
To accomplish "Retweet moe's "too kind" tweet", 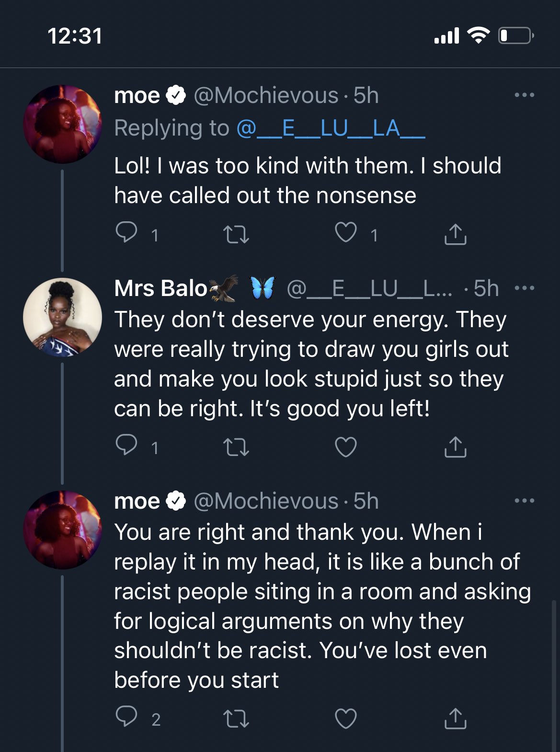I will [x=236, y=234].
